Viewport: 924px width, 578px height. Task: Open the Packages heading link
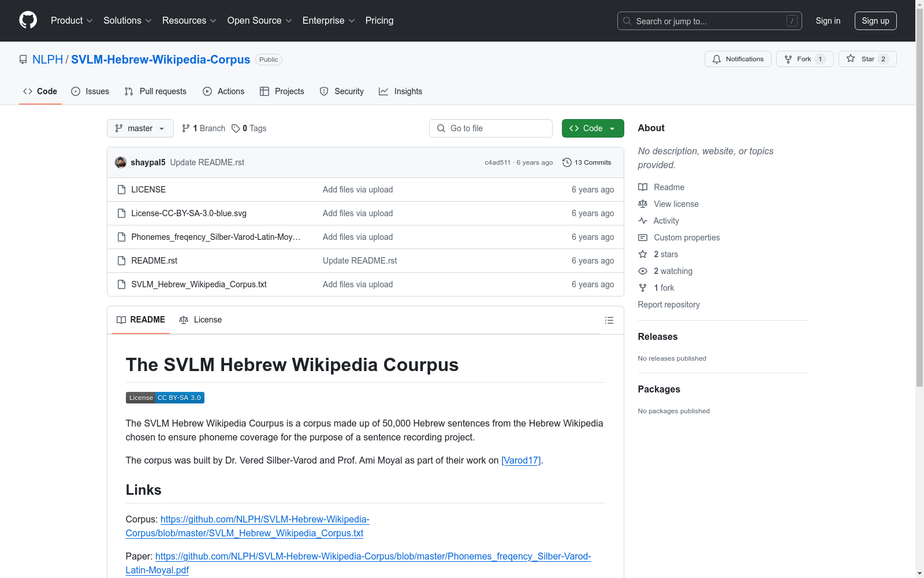(659, 389)
